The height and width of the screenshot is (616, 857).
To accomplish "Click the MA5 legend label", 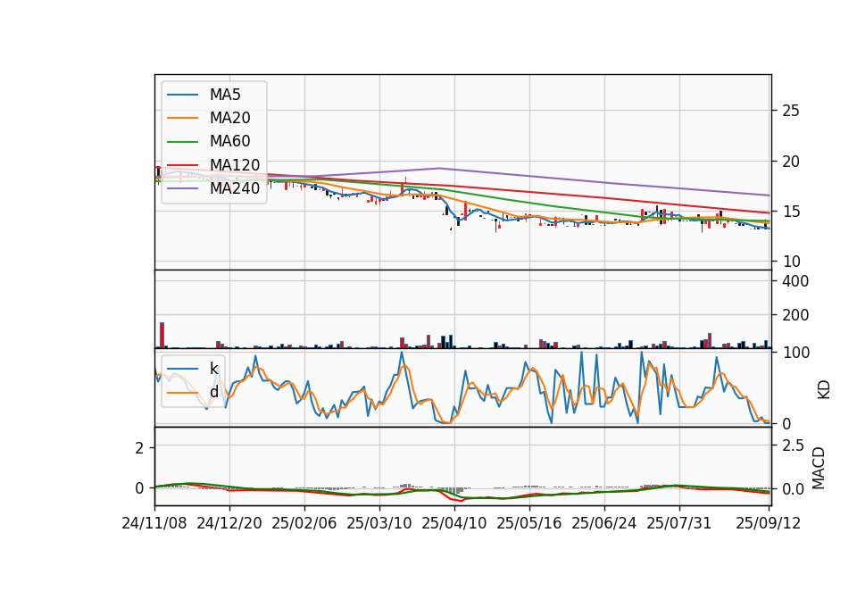I will click(225, 95).
